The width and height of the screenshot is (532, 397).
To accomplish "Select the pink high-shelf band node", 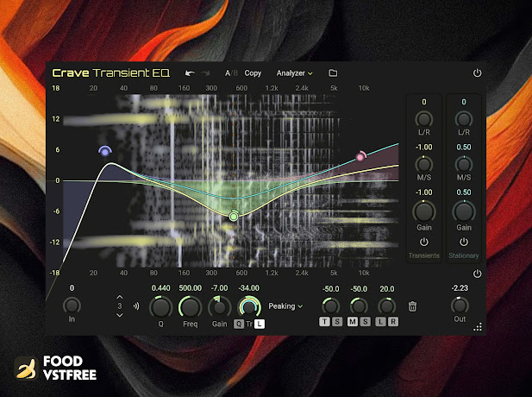I will tap(360, 156).
